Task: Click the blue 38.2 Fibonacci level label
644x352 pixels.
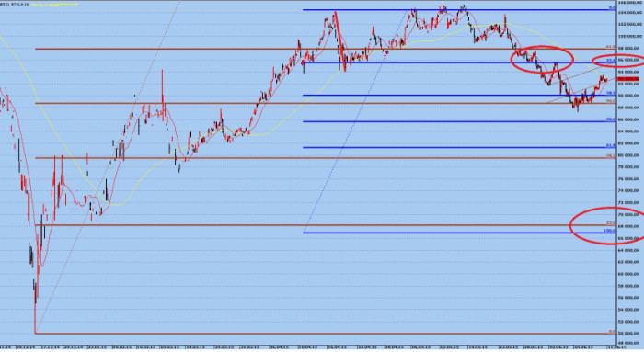Action: 611,93
